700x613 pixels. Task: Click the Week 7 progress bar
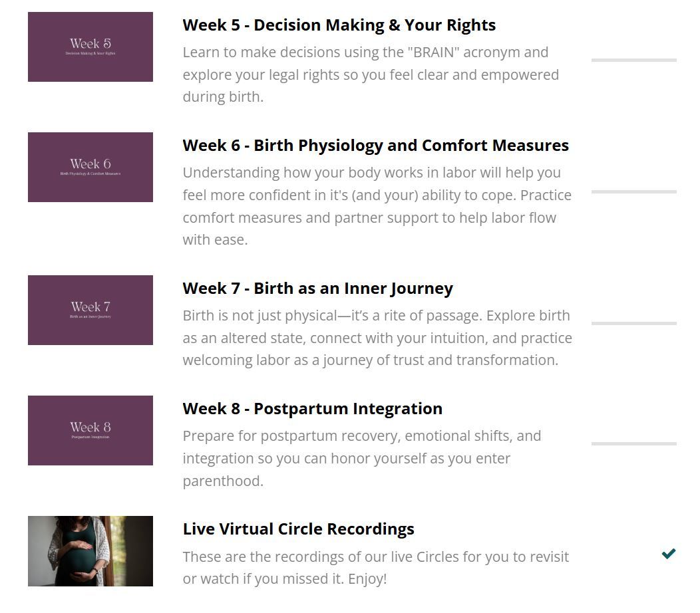coord(633,323)
